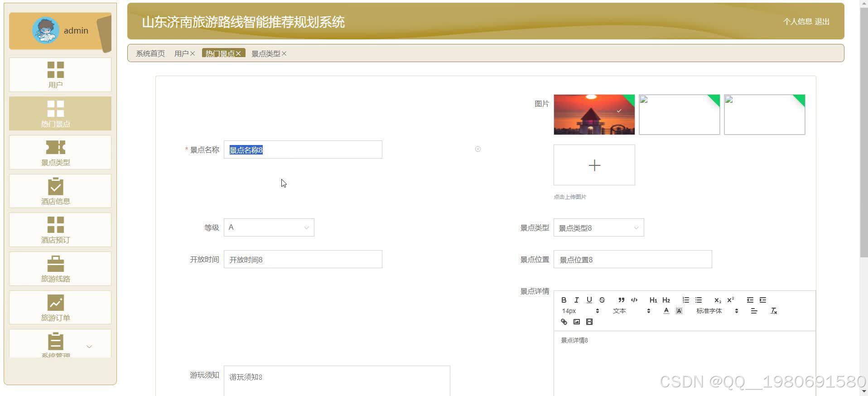Image resolution: width=868 pixels, height=396 pixels.
Task: Insert video in editor
Action: 589,322
